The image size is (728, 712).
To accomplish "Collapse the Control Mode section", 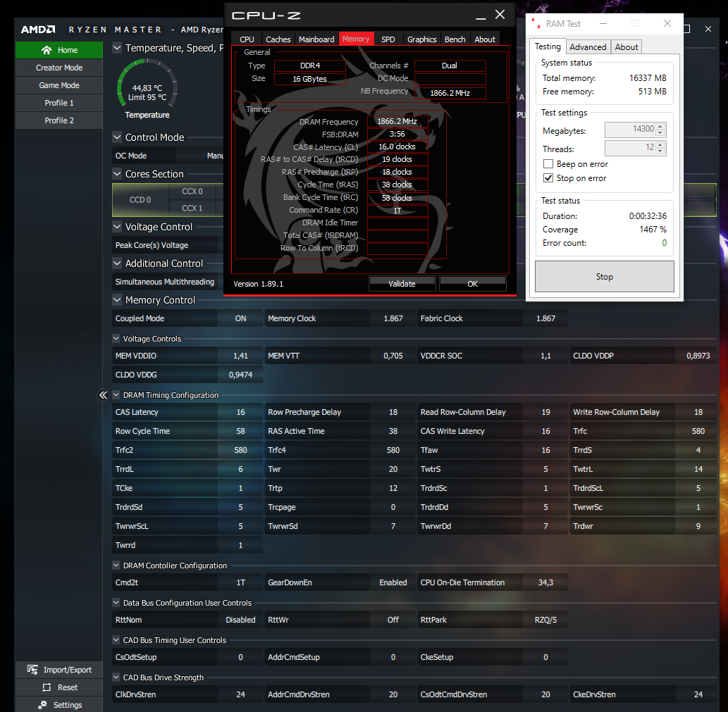I will tap(117, 137).
